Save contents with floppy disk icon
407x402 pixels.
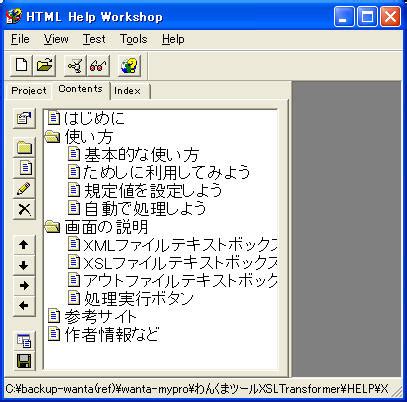tap(24, 361)
